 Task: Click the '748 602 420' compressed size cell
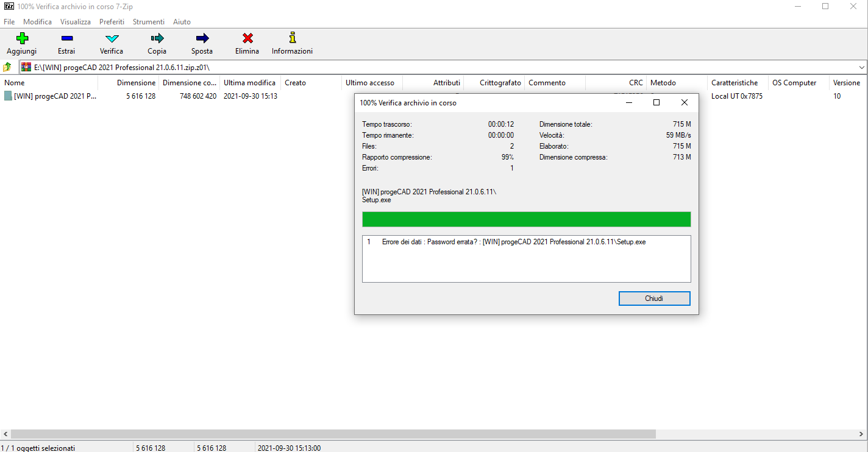(x=197, y=96)
